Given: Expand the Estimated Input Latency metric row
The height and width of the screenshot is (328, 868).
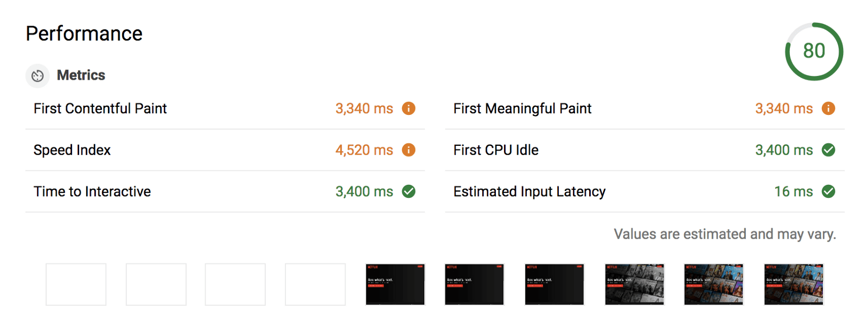Looking at the screenshot, I should click(x=529, y=191).
